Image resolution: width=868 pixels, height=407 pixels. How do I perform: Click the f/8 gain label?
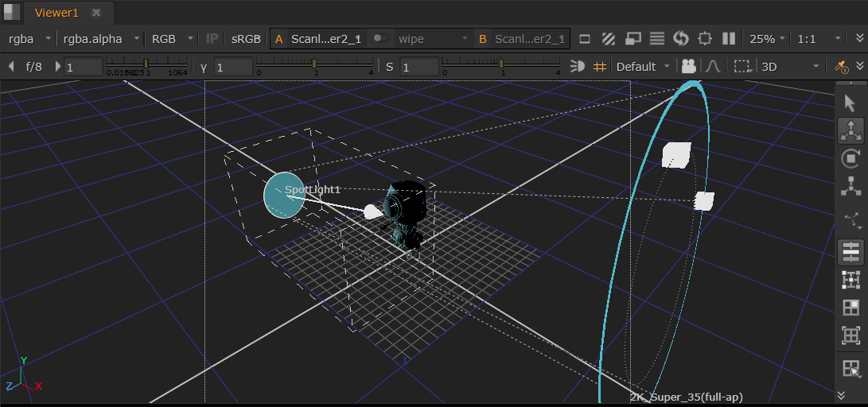[34, 67]
